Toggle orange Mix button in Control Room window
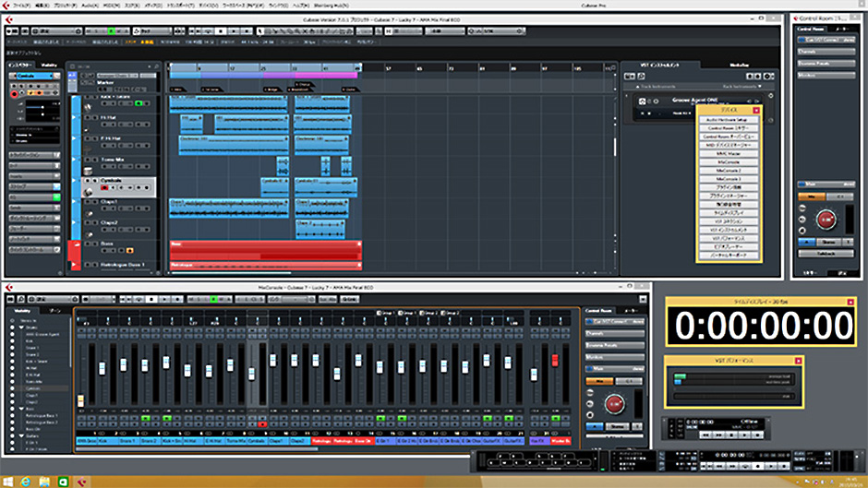 [812, 196]
